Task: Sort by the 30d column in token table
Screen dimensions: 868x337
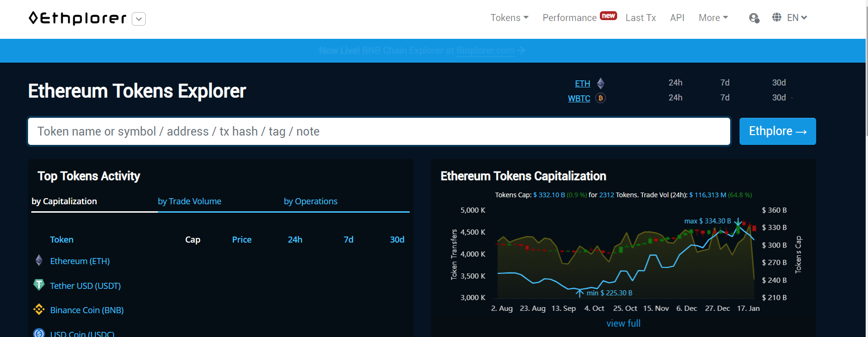Action: pyautogui.click(x=397, y=240)
